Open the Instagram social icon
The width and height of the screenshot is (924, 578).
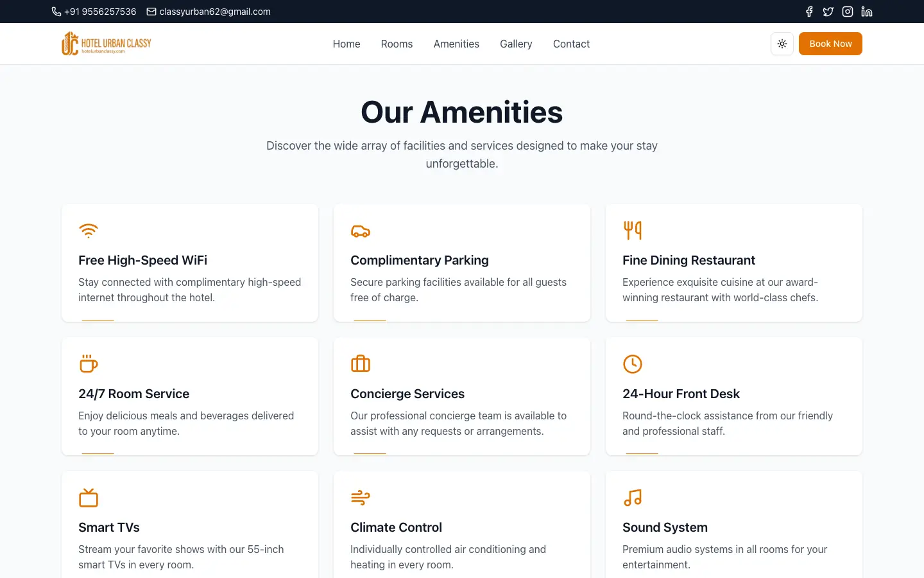pos(848,12)
